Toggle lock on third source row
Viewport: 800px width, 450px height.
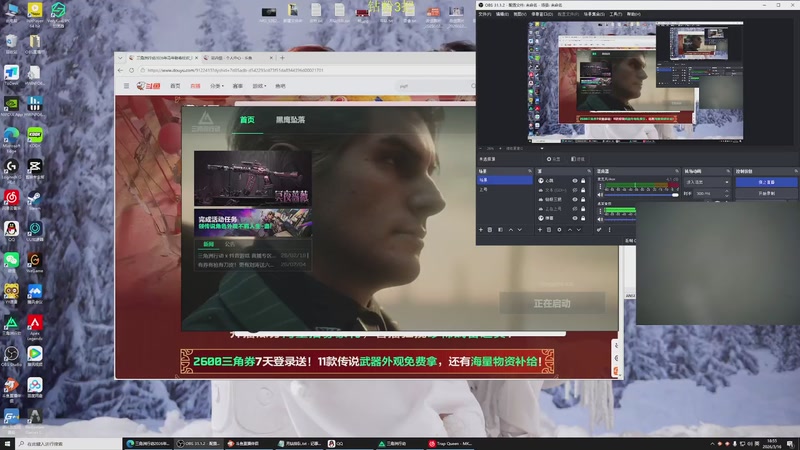click(583, 199)
